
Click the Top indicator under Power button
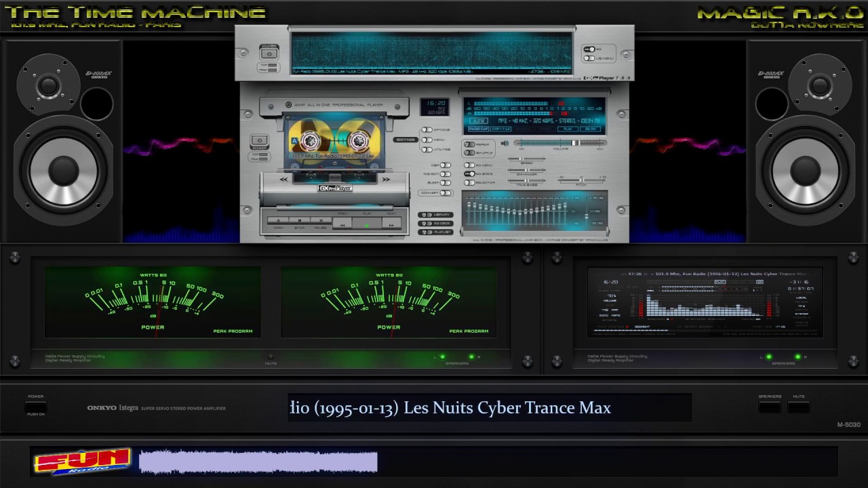point(263,155)
